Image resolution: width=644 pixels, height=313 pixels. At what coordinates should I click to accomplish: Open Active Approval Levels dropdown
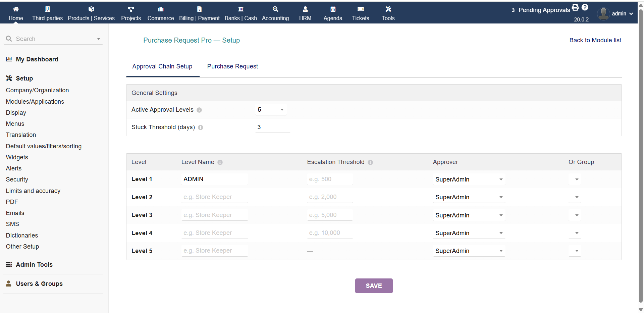tap(271, 110)
